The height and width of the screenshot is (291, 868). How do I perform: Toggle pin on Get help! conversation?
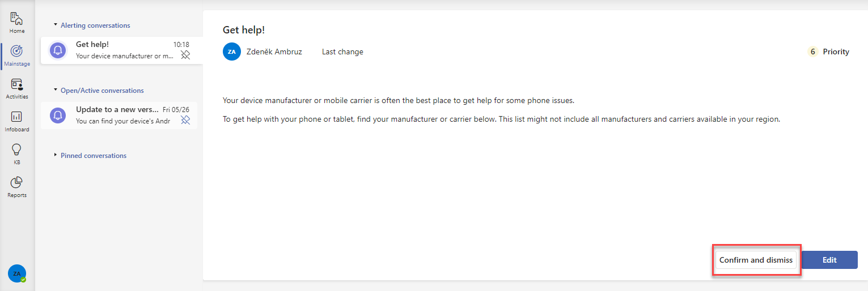[x=185, y=55]
